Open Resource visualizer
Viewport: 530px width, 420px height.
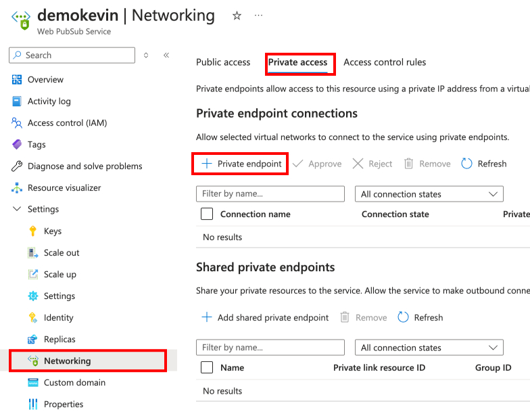tap(64, 188)
